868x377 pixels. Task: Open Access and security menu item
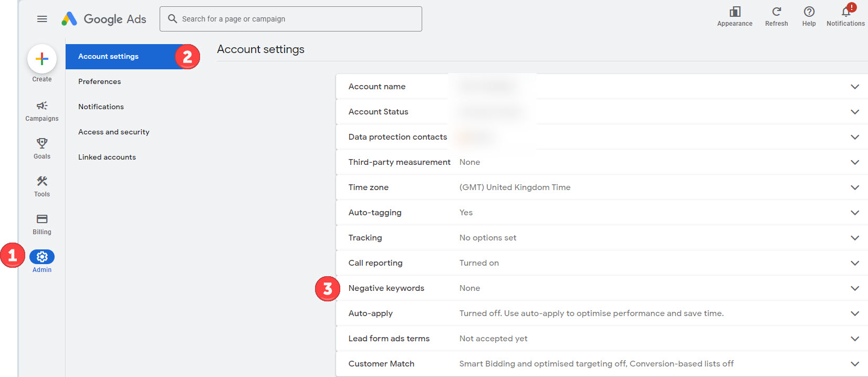[113, 132]
